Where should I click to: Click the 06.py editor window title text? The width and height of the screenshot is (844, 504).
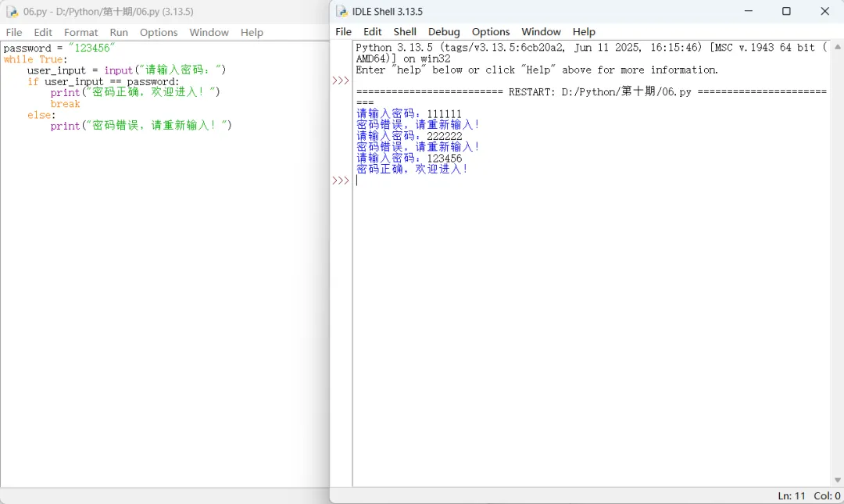point(108,11)
